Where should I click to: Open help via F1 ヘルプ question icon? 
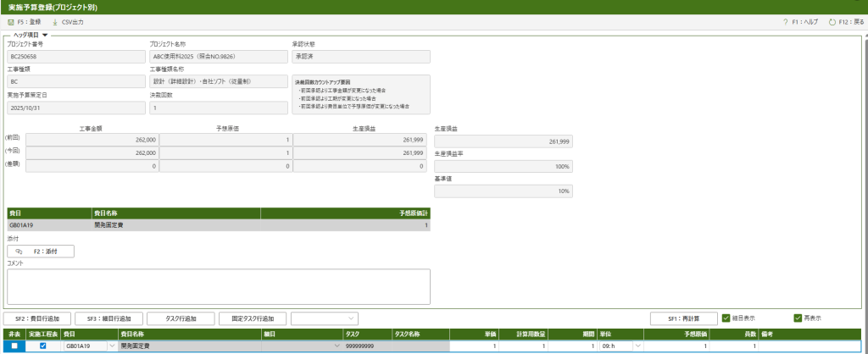tap(786, 22)
